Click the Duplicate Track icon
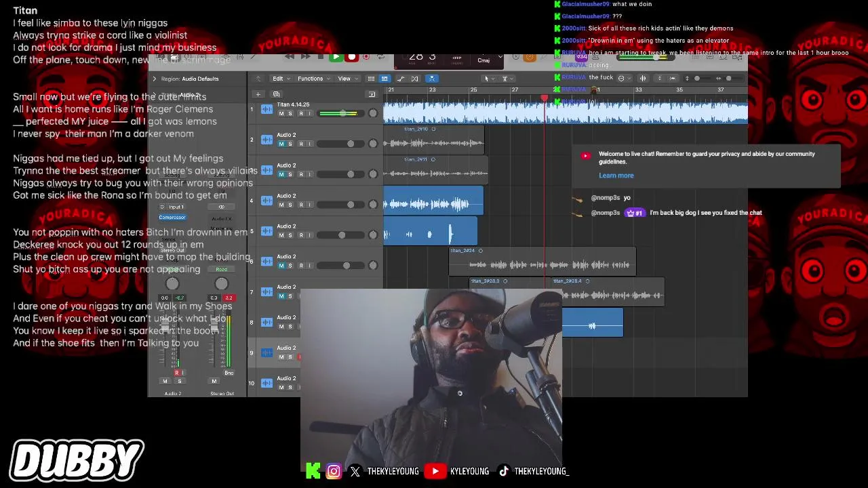This screenshot has height=488, width=868. click(276, 94)
